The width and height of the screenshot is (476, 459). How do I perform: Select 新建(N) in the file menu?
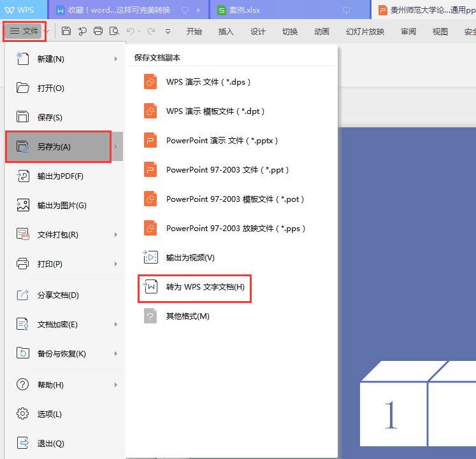(64, 59)
